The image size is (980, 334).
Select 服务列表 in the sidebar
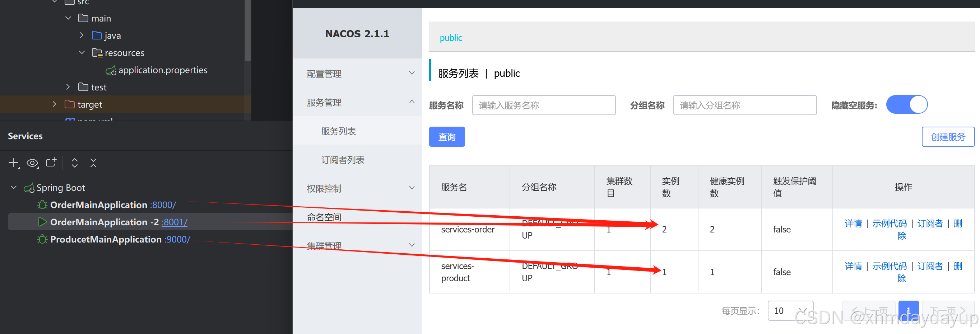(x=339, y=131)
